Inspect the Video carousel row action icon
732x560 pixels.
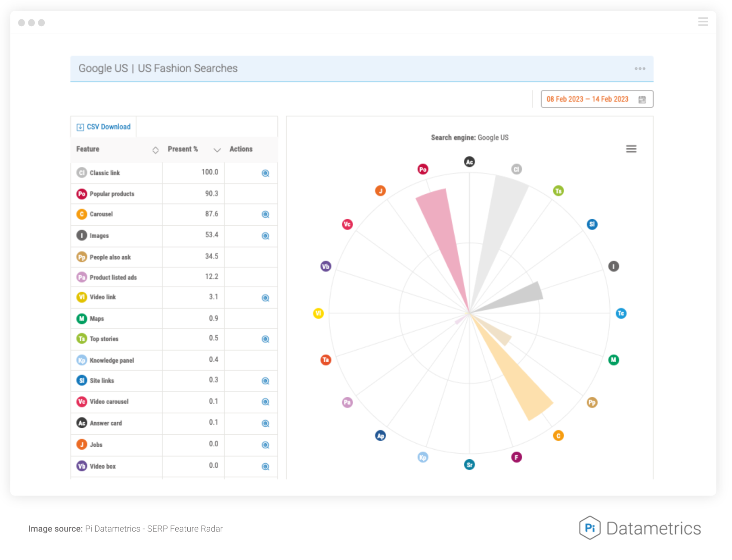(266, 402)
